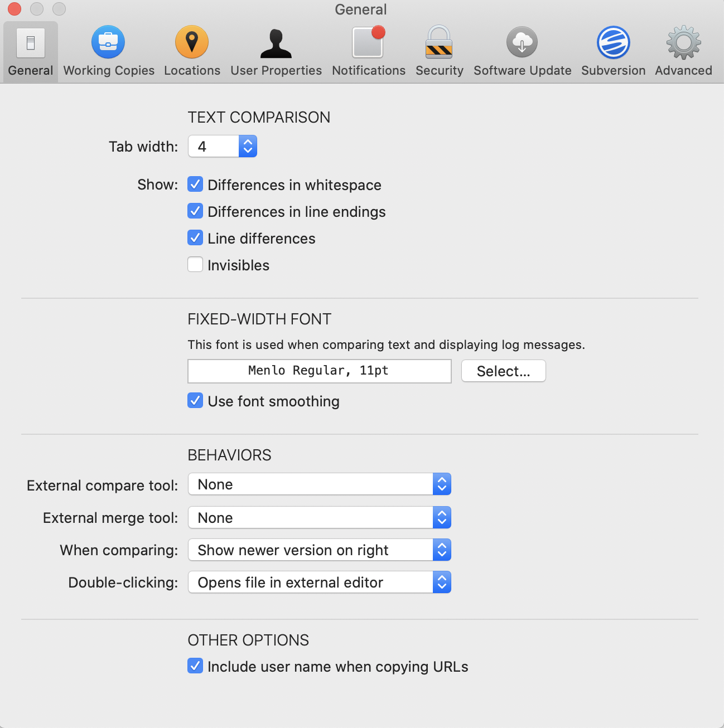Uncheck Differences in line endings
724x728 pixels.
195,211
